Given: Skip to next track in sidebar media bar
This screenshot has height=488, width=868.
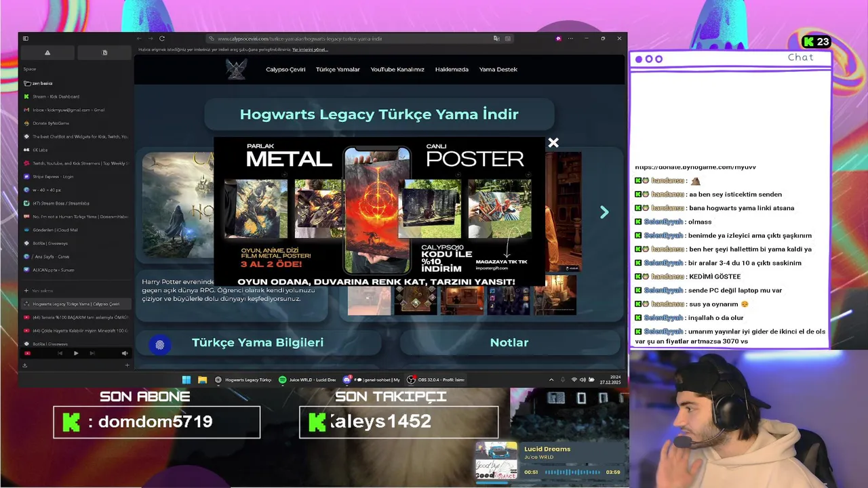Looking at the screenshot, I should 92,353.
